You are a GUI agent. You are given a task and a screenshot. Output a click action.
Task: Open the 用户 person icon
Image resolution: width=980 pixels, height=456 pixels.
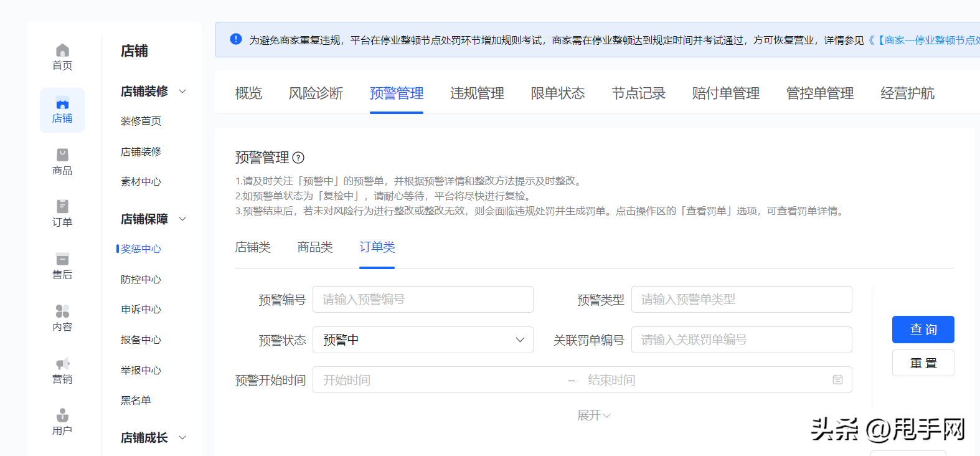tap(62, 415)
